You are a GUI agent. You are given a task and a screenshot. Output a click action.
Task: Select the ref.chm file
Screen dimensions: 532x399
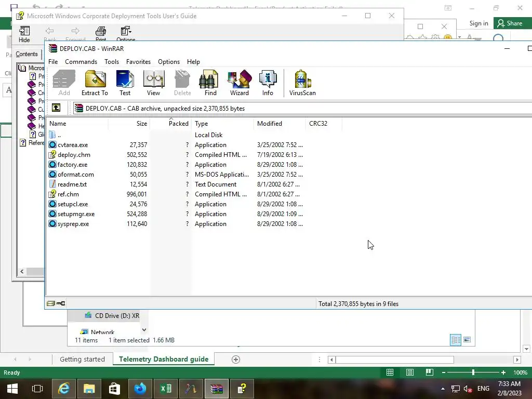pyautogui.click(x=68, y=194)
